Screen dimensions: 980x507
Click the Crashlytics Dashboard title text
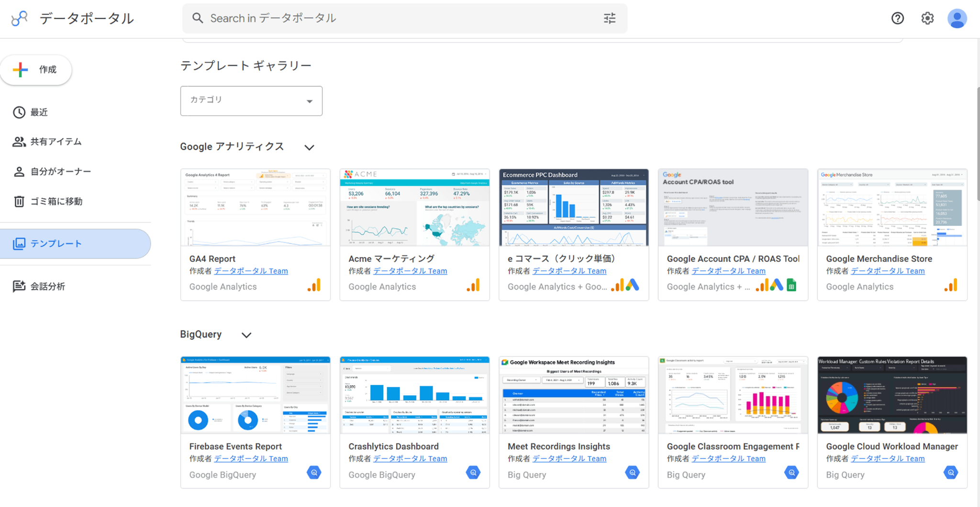pyautogui.click(x=393, y=447)
